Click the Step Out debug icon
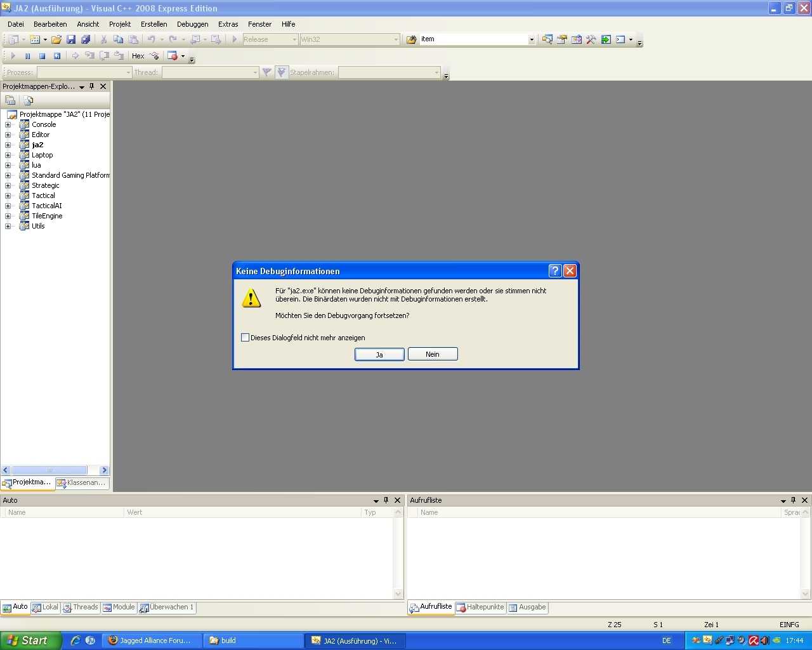Image resolution: width=812 pixels, height=650 pixels. tap(119, 56)
